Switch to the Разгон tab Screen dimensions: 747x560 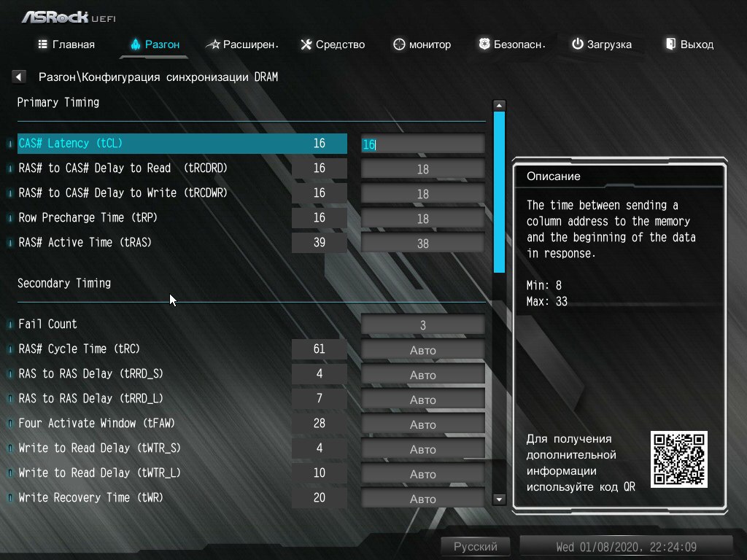pyautogui.click(x=155, y=44)
